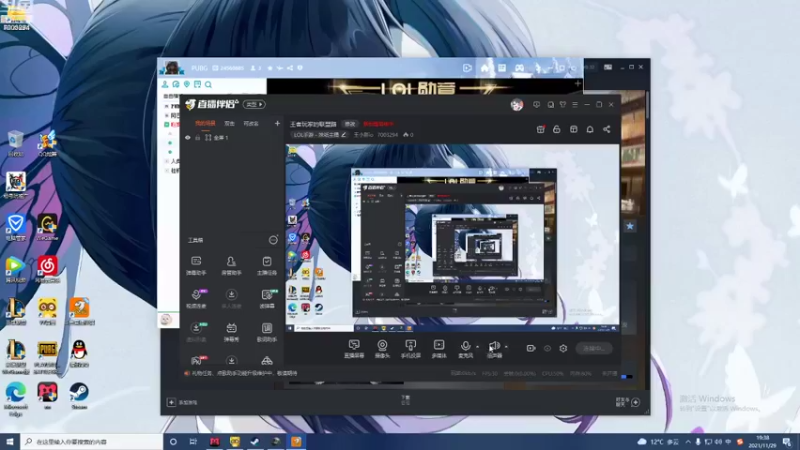
Task: Click unlock icon above preview
Action: 557,130
